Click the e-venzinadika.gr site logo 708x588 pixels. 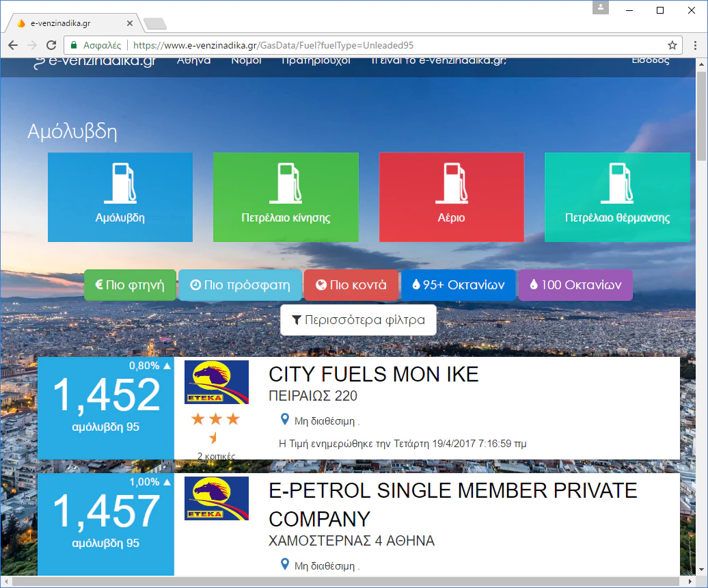click(x=95, y=62)
